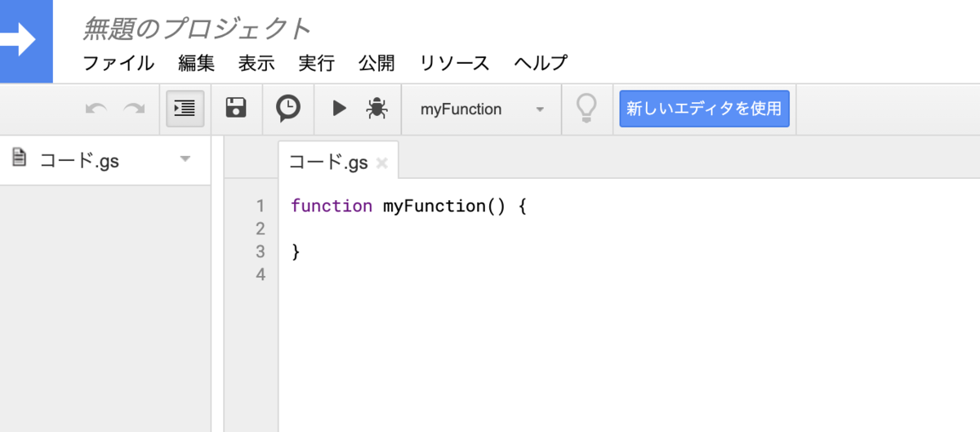This screenshot has width=980, height=432.
Task: Toggle the indent formatting button
Action: click(185, 109)
